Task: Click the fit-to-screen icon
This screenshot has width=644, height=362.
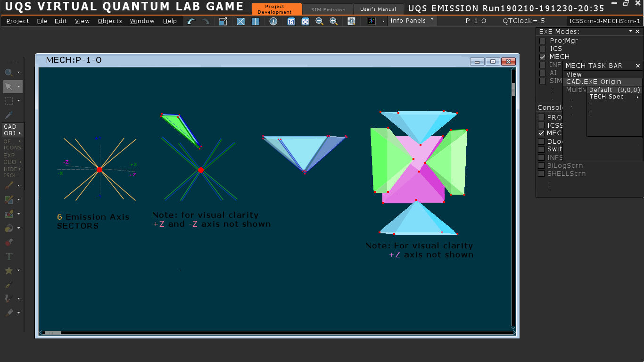Action: 305,21
